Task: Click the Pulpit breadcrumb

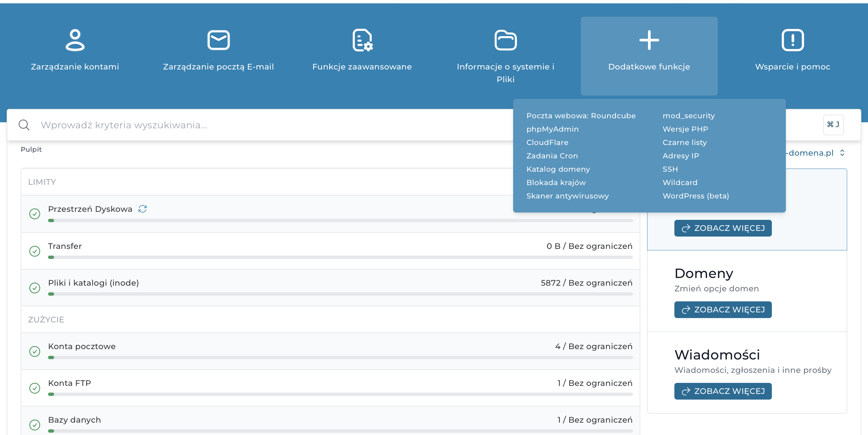Action: click(x=31, y=149)
